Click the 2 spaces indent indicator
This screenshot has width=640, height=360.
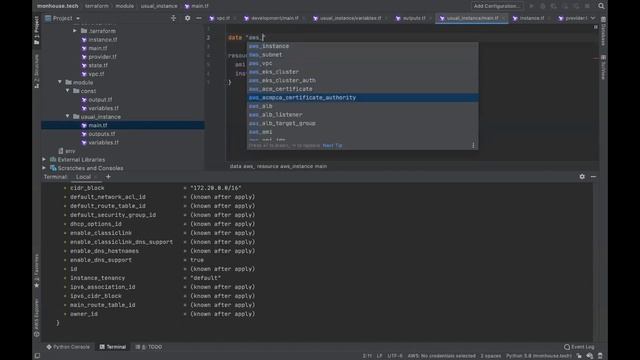click(x=491, y=356)
